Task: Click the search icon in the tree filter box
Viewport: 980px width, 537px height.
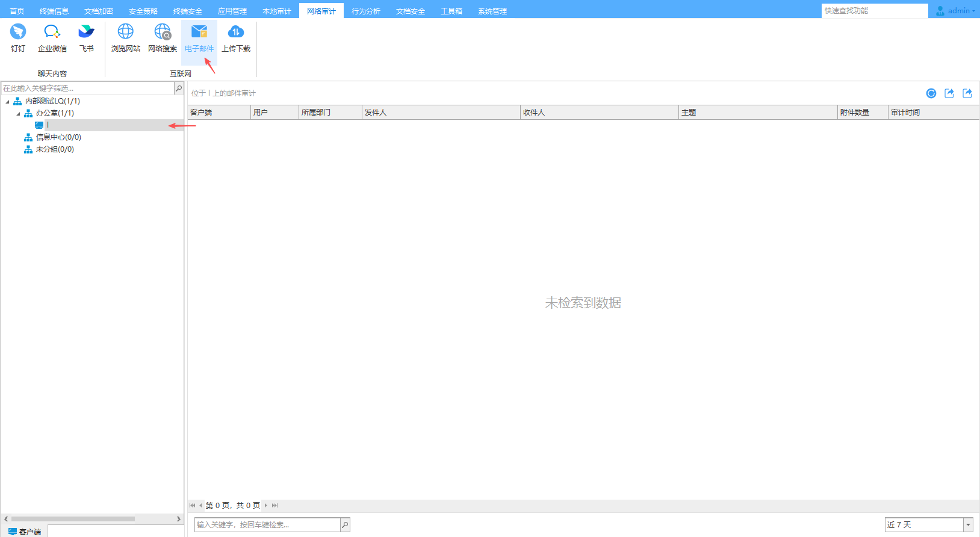Action: pos(179,88)
